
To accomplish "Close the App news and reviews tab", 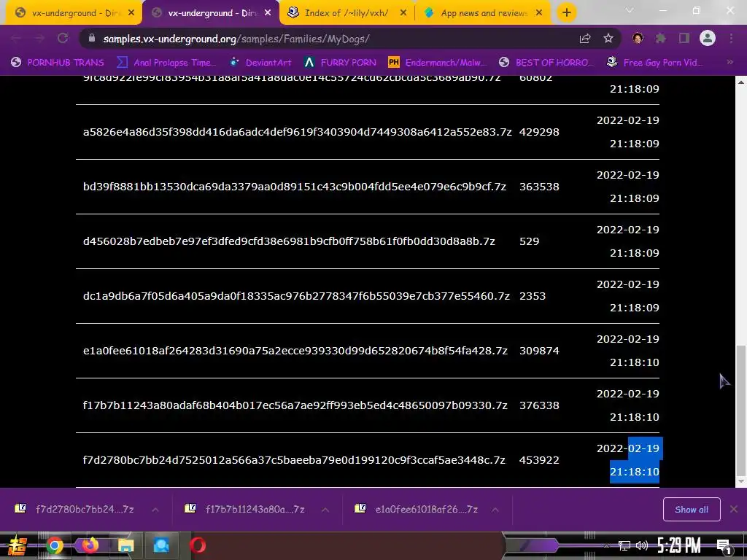I will coord(539,13).
